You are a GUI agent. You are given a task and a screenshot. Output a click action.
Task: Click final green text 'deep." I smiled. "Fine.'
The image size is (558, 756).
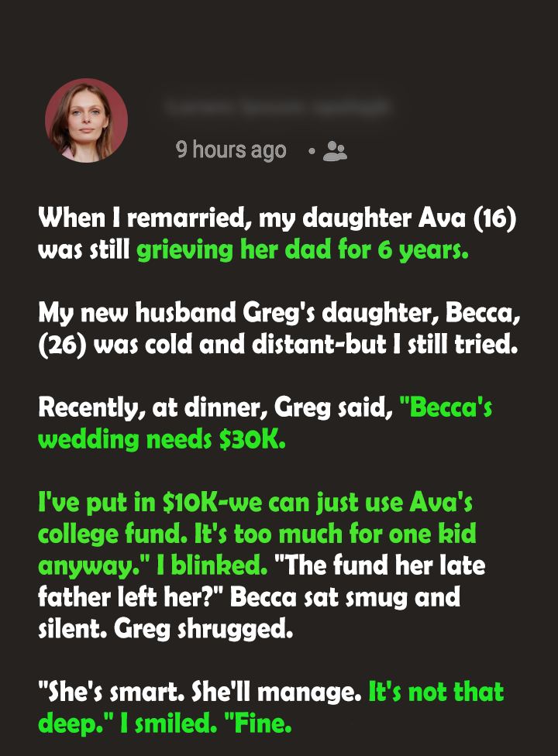pyautogui.click(x=165, y=723)
